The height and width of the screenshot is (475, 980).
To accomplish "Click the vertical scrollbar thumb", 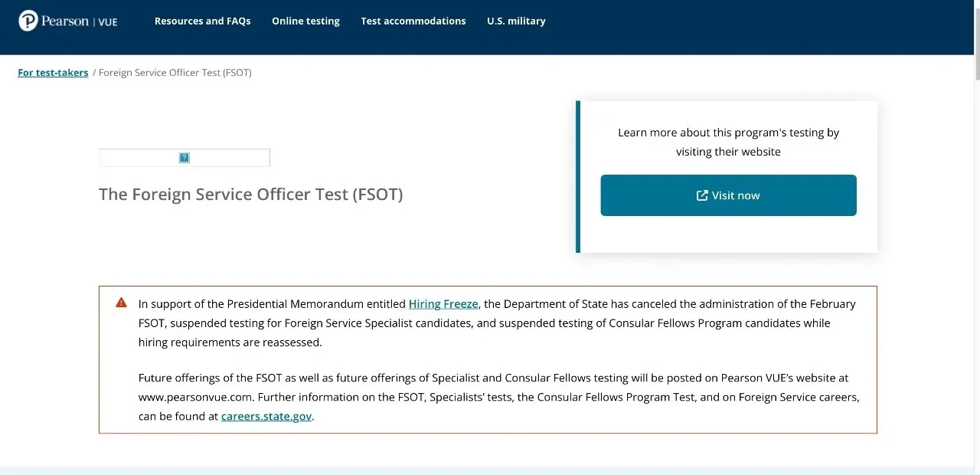I will (976, 44).
